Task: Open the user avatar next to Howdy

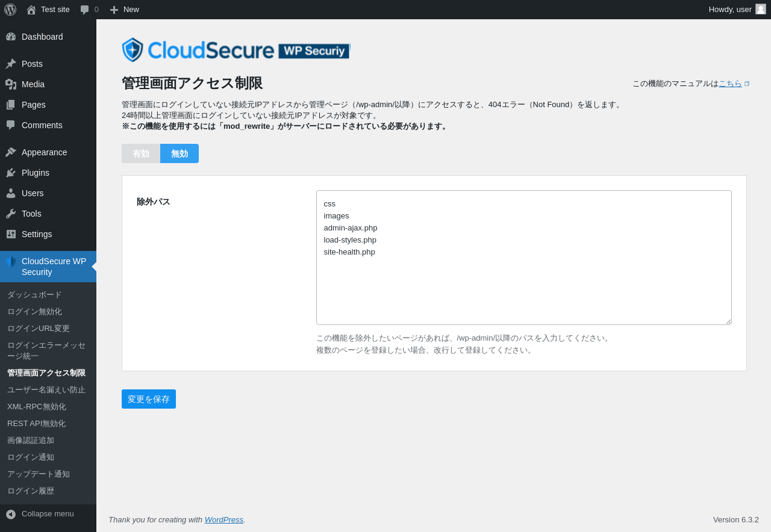Action: click(761, 9)
